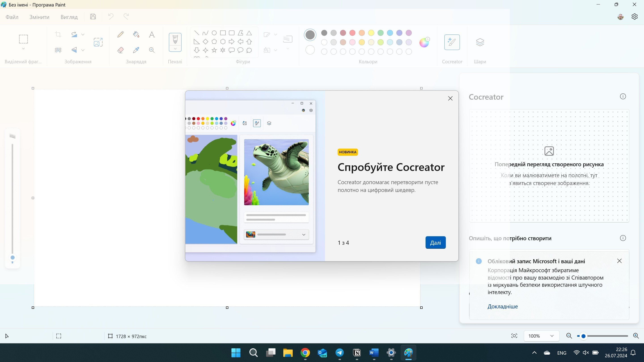Pick the red color swatch
Viewport: 644px width, 362px height.
pyautogui.click(x=352, y=33)
